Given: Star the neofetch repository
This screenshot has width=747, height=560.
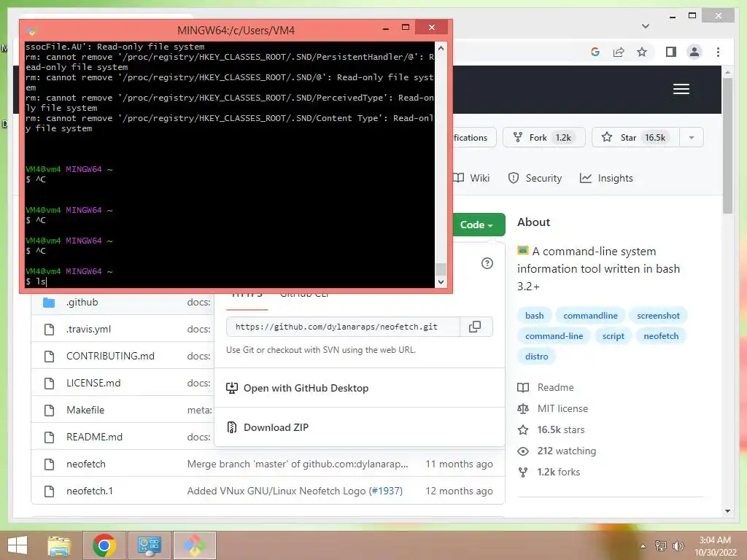Looking at the screenshot, I should click(635, 138).
